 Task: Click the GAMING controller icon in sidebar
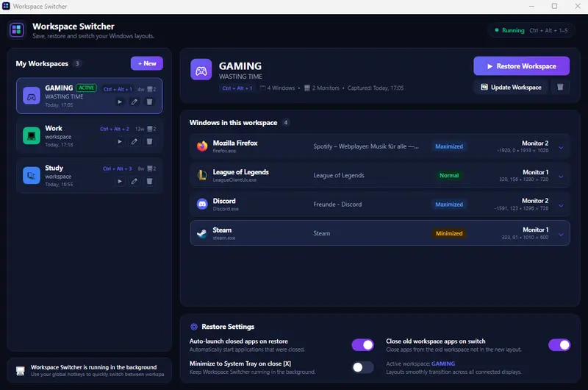32,96
